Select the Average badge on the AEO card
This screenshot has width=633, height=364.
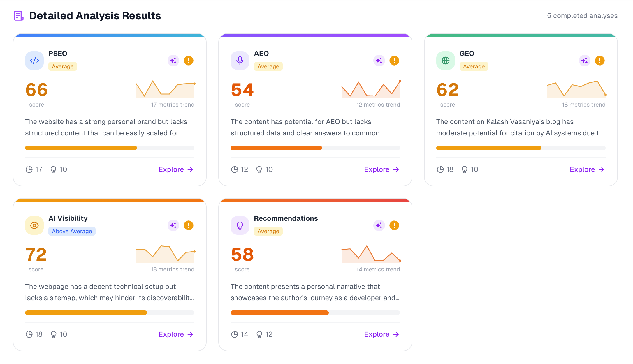coord(268,66)
